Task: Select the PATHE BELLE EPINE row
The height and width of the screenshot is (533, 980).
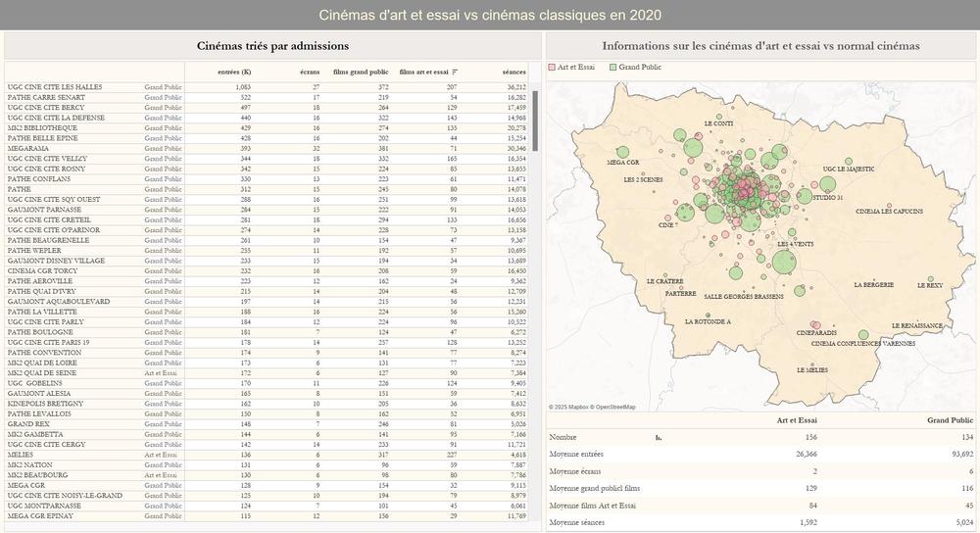Action: pos(267,138)
